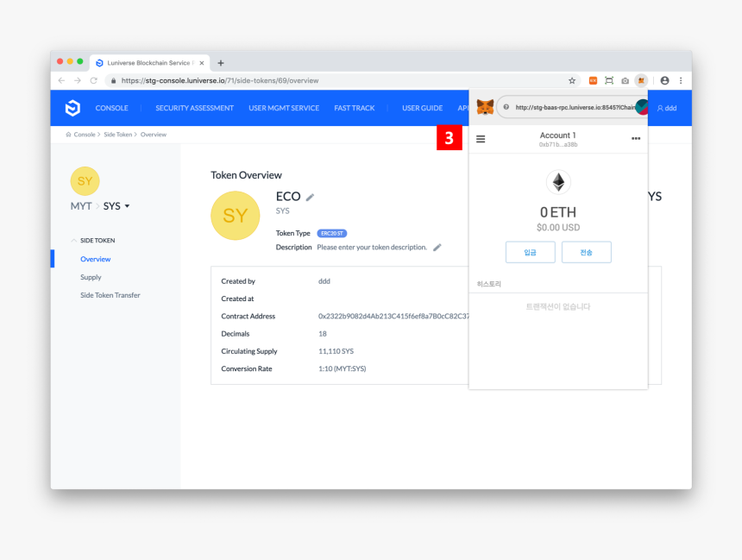Click Side Token breadcrumb link
Image resolution: width=742 pixels, height=560 pixels.
tap(118, 135)
